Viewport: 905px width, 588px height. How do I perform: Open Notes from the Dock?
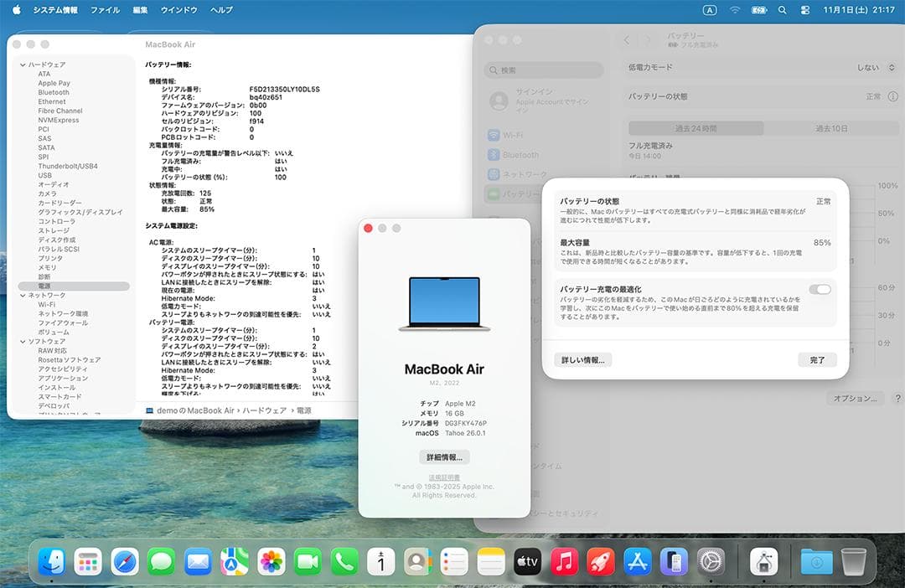tap(490, 561)
